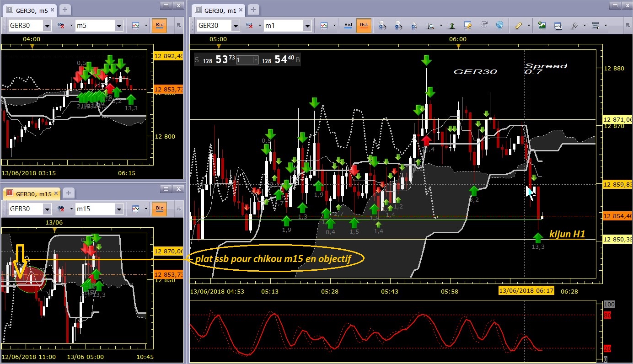
Task: Switch to the GER30, m5 tab
Action: (x=30, y=10)
